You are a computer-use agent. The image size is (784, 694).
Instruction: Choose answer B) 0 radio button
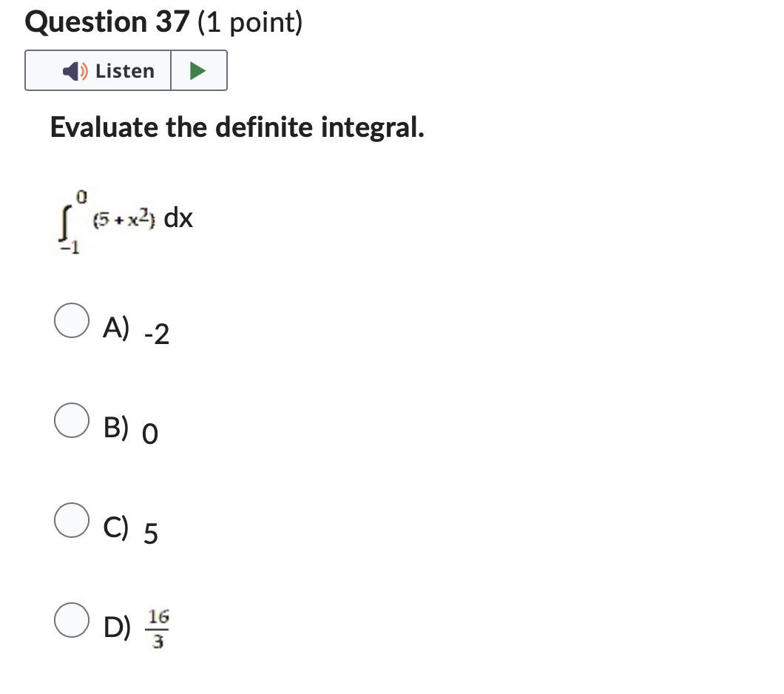coord(71,420)
